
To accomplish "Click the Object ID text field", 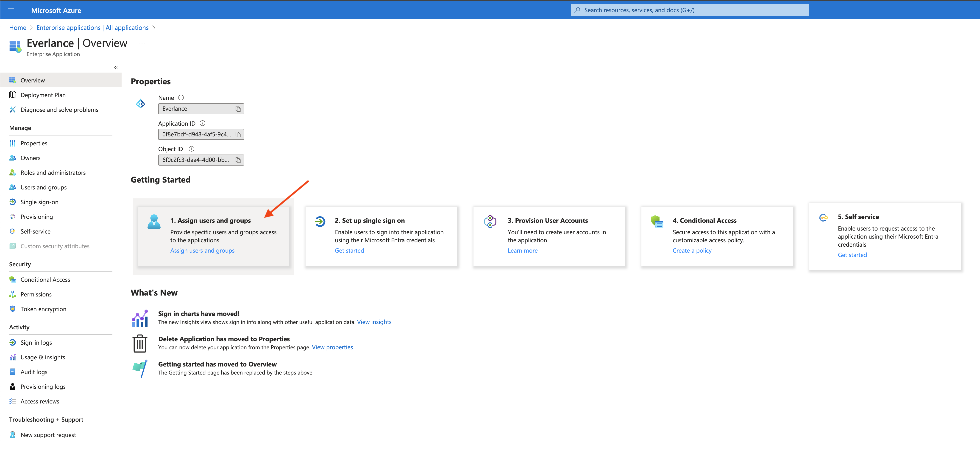I will pos(201,160).
